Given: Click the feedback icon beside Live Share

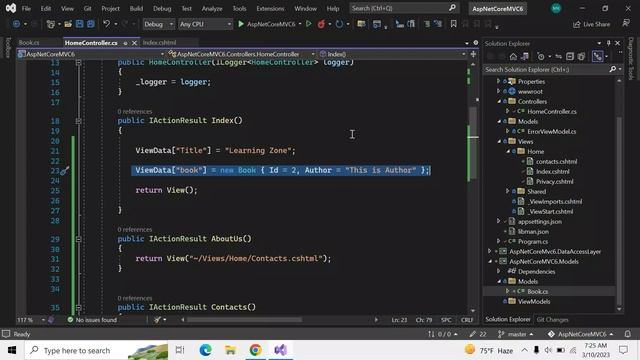Looking at the screenshot, I should [x=626, y=24].
